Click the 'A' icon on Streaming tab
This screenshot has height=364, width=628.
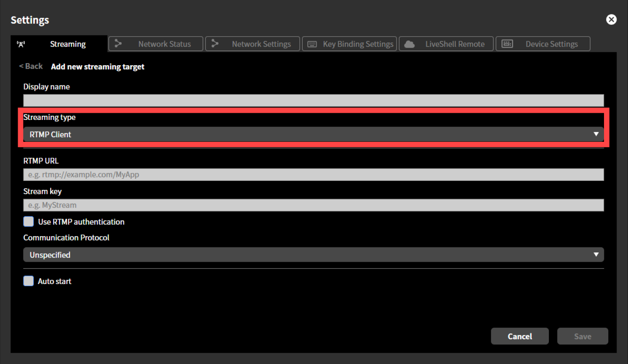click(21, 43)
